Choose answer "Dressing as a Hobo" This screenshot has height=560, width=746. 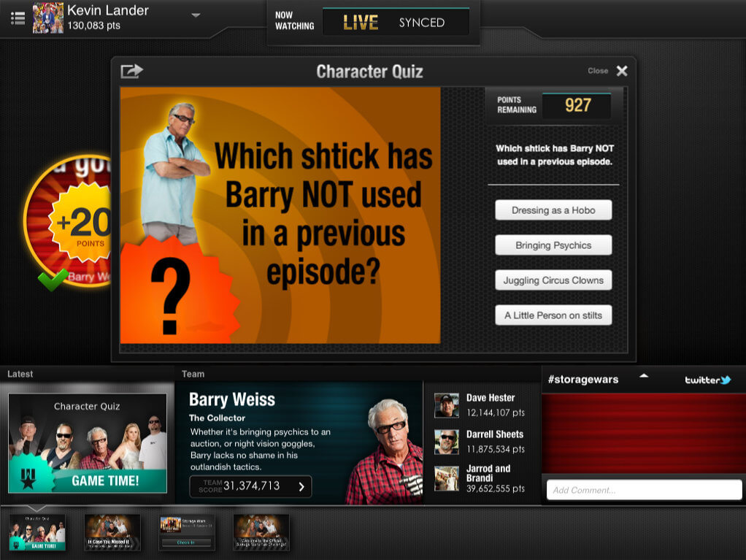553,210
